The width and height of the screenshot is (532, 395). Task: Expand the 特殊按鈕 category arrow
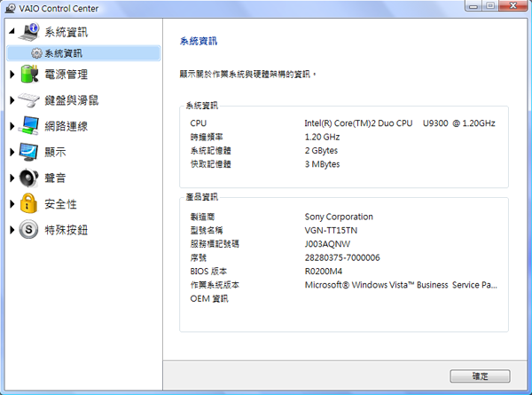(x=12, y=230)
